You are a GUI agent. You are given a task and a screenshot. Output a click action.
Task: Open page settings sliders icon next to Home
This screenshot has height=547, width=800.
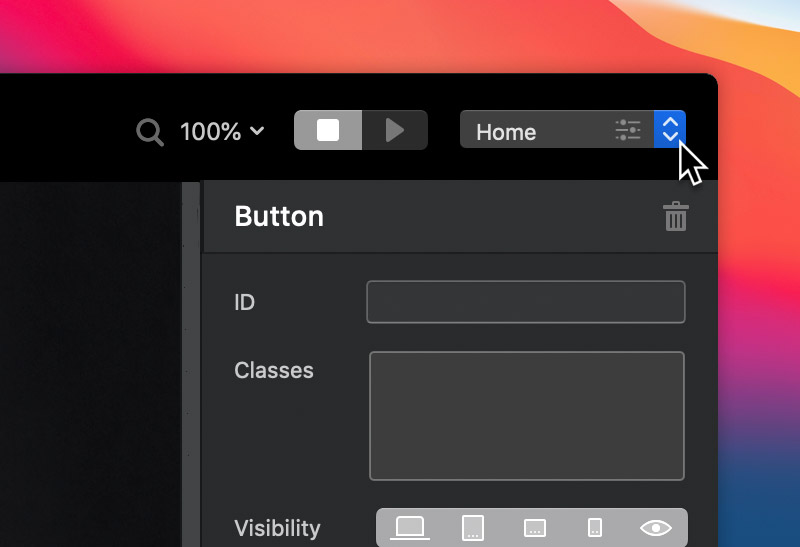pos(628,130)
